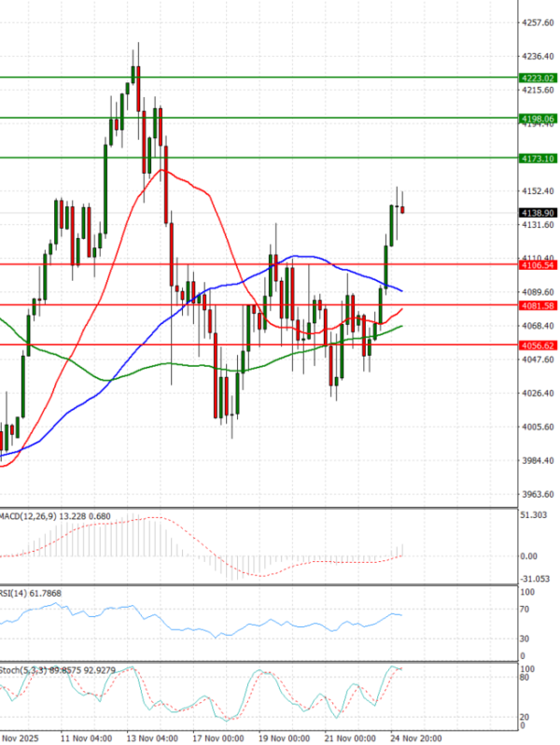The image size is (560, 745).
Task: Click the 4056.62 red support price label
Action: pyautogui.click(x=537, y=345)
